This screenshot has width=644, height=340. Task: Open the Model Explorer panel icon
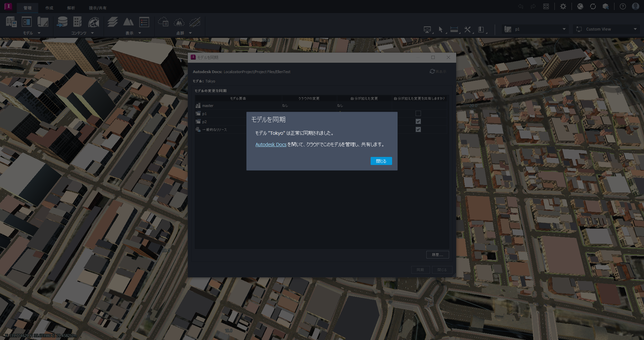27,22
